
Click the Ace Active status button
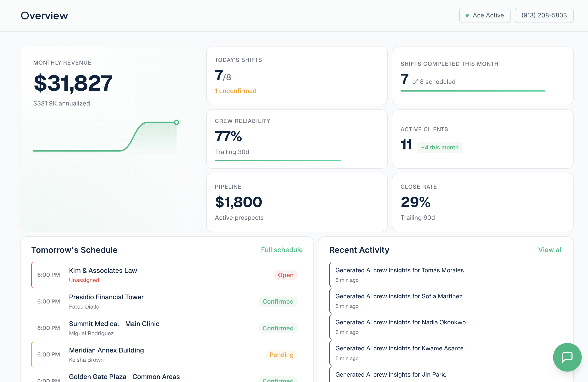pos(484,15)
